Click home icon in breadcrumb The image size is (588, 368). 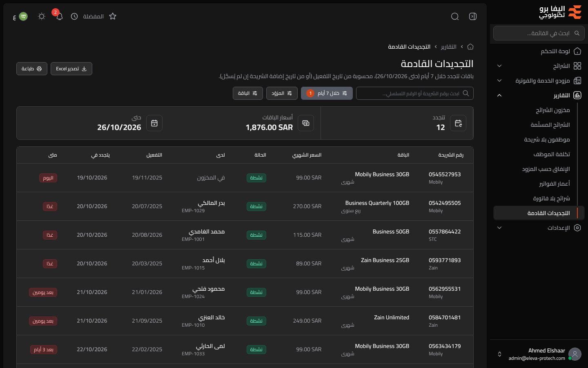pyautogui.click(x=470, y=47)
